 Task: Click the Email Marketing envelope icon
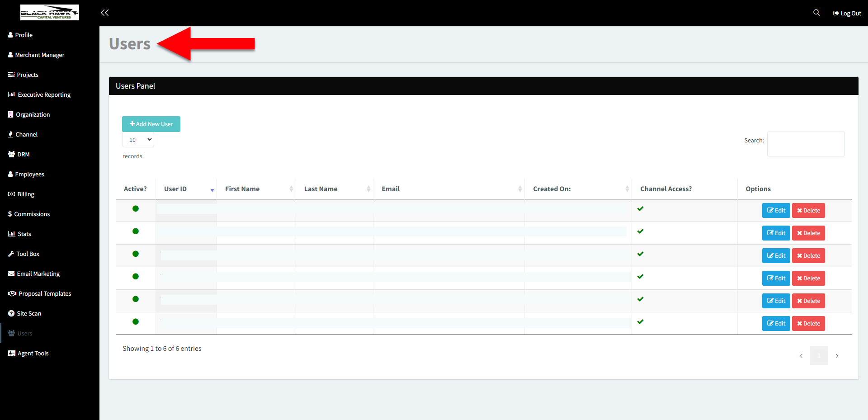[11, 274]
